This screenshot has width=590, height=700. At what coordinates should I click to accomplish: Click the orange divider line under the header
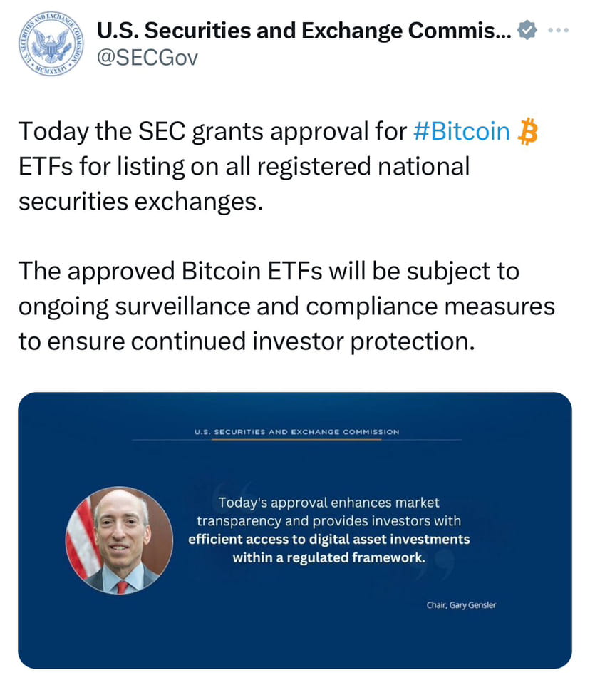295,440
